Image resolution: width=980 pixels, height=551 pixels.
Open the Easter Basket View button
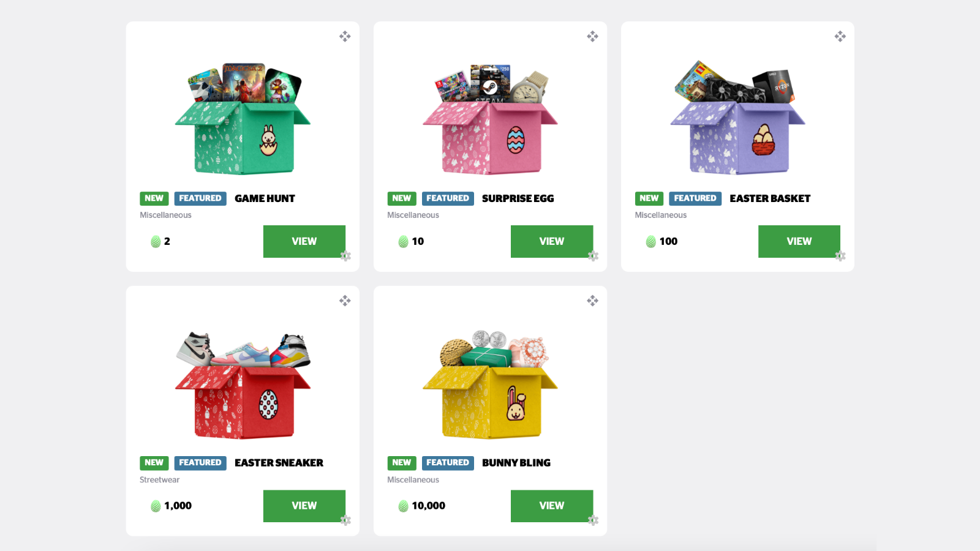pyautogui.click(x=799, y=241)
